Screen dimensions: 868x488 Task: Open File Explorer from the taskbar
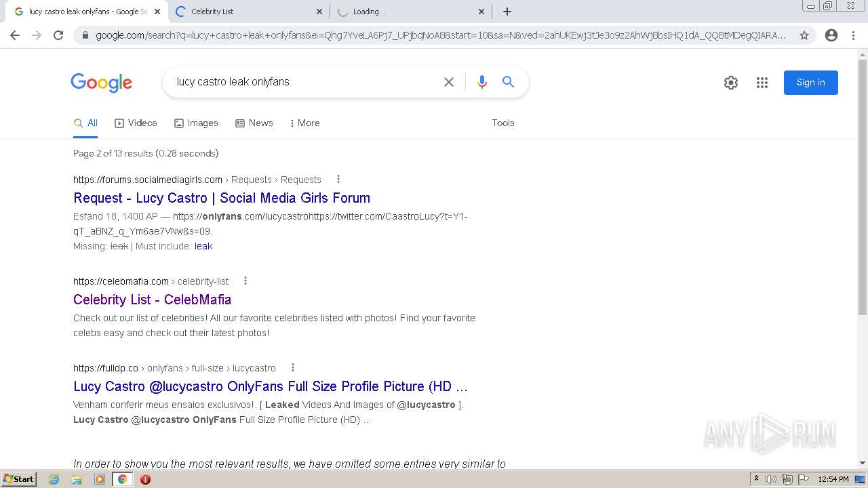tap(77, 479)
